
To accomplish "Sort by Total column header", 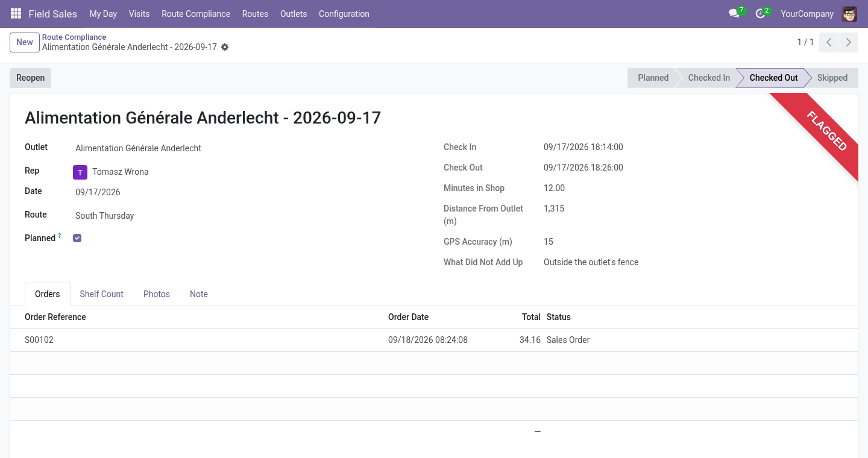I will [x=531, y=317].
